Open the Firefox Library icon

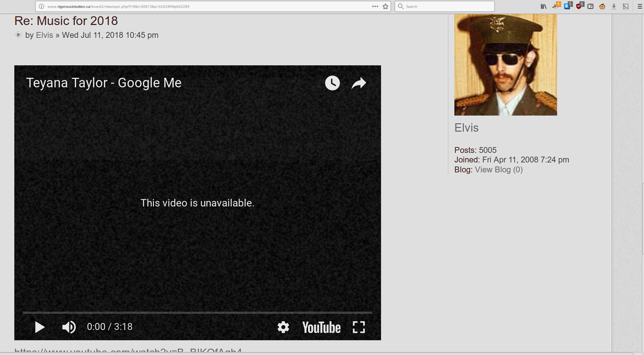tap(543, 7)
